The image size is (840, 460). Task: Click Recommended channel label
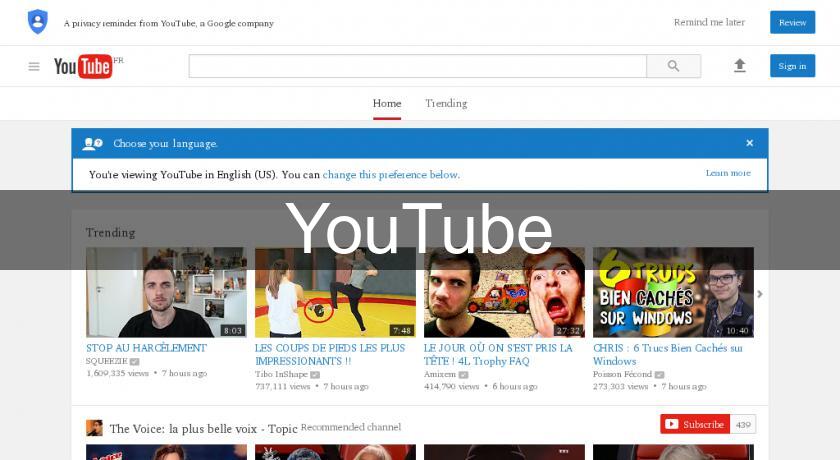click(x=351, y=427)
